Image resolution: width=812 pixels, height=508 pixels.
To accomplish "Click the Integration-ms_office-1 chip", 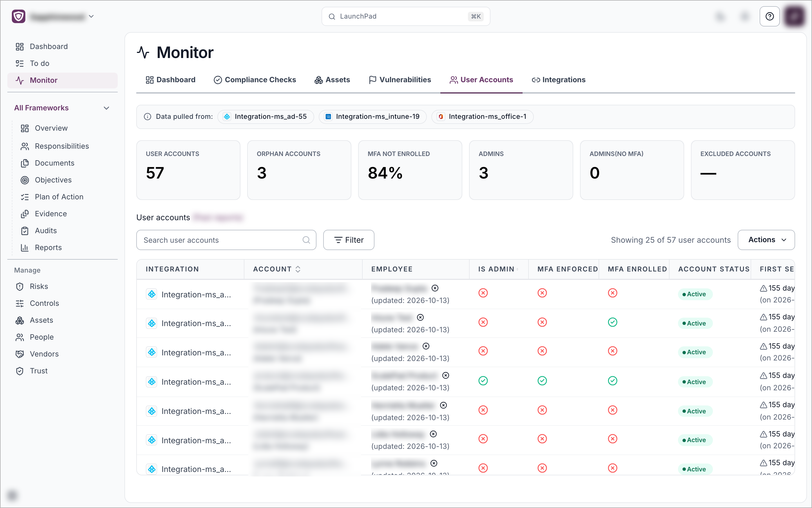I will tap(482, 117).
